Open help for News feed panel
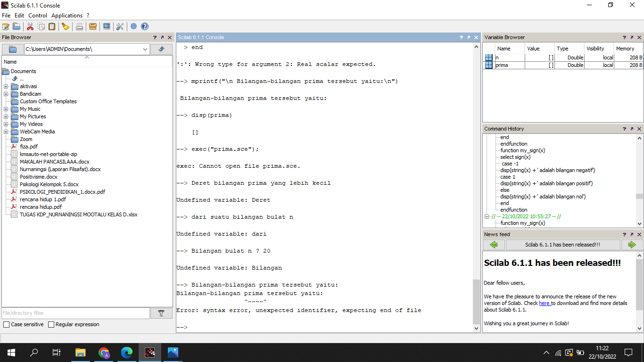The width and height of the screenshot is (644, 362). [624, 234]
